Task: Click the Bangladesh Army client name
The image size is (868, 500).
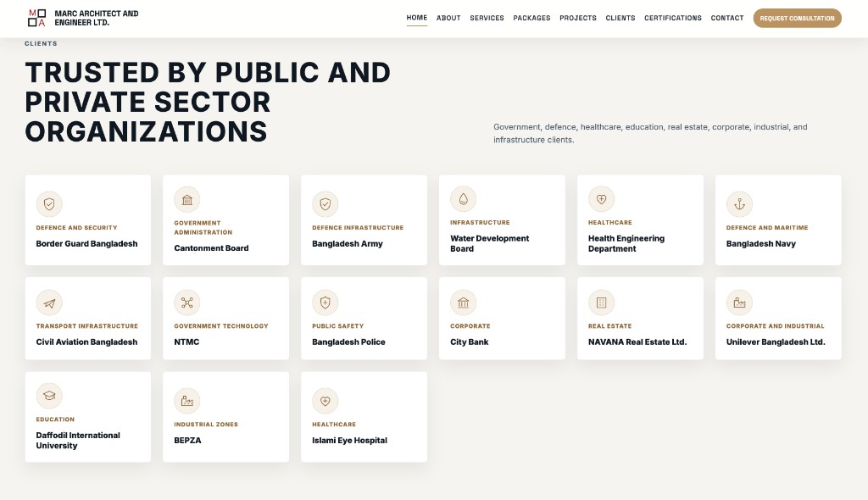Action: (x=347, y=243)
